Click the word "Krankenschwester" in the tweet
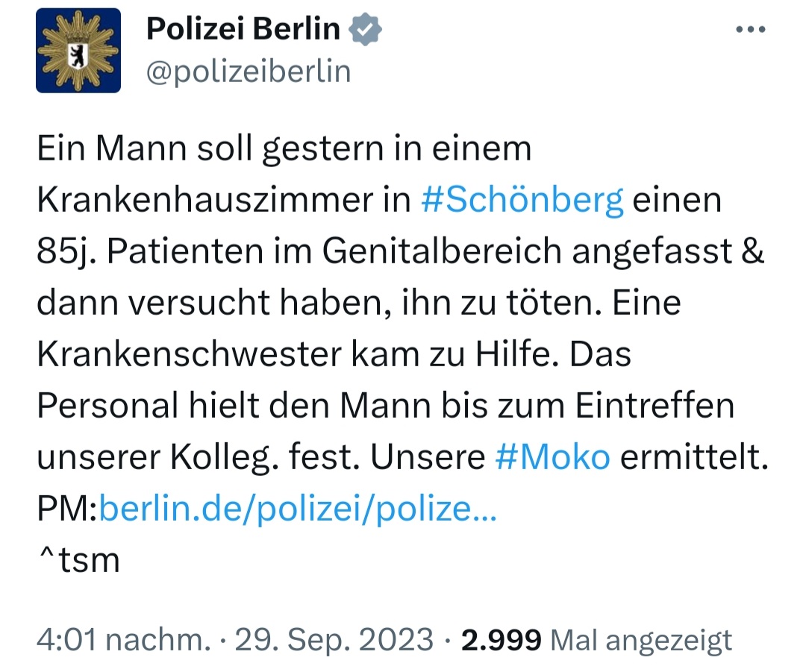This screenshot has height=672, width=806. coord(190,355)
